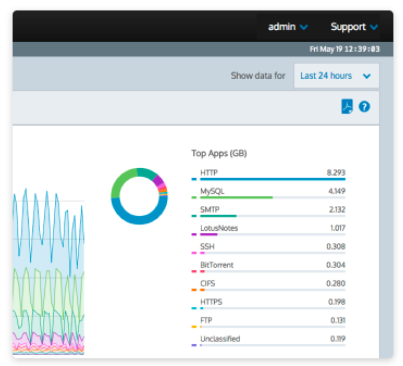The image size is (403, 366).
Task: Select the Unclassified app row
Action: (x=268, y=340)
